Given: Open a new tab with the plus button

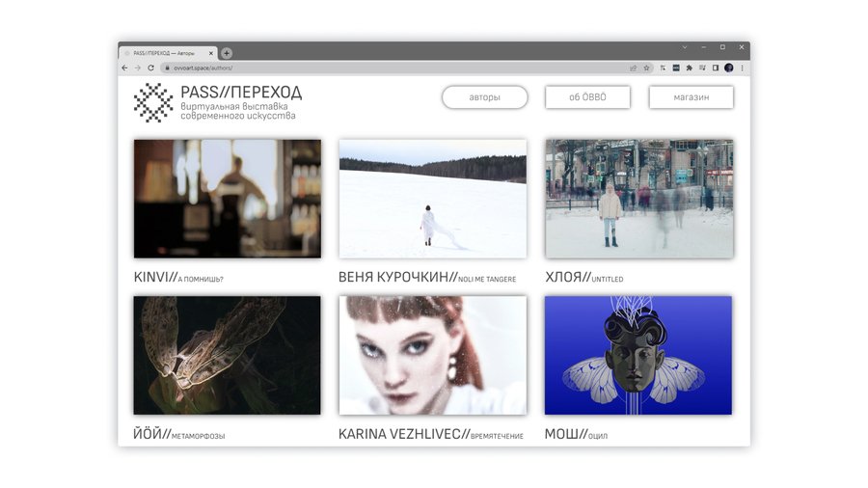Looking at the screenshot, I should (x=227, y=53).
